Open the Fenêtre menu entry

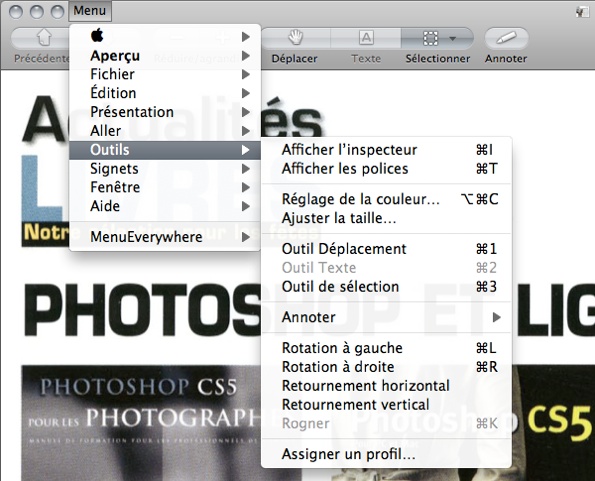click(165, 187)
